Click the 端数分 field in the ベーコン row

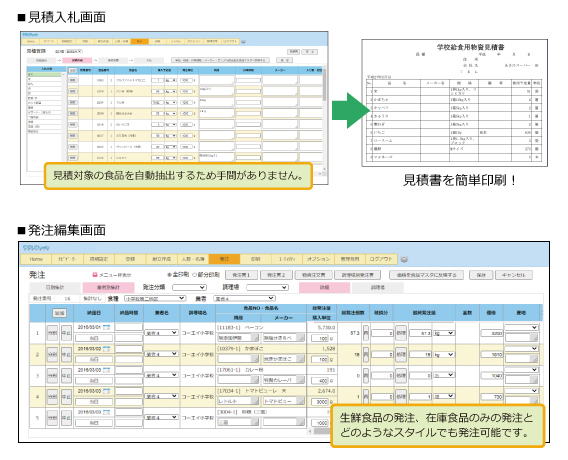383,333
